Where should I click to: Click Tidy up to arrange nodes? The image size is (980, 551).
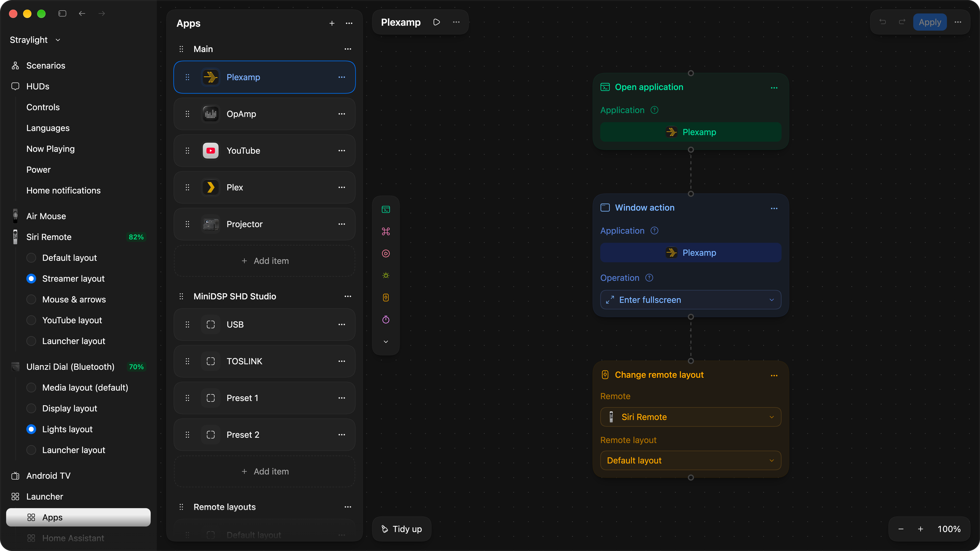(402, 529)
